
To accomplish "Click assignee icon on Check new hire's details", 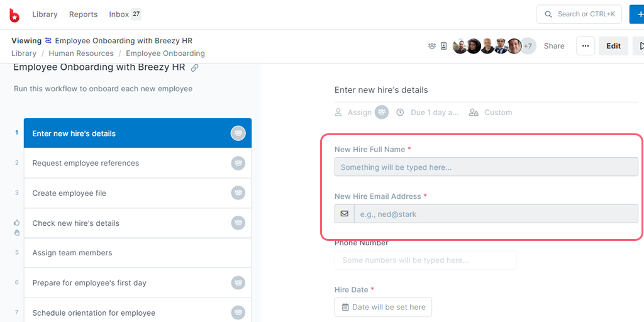I will 238,223.
